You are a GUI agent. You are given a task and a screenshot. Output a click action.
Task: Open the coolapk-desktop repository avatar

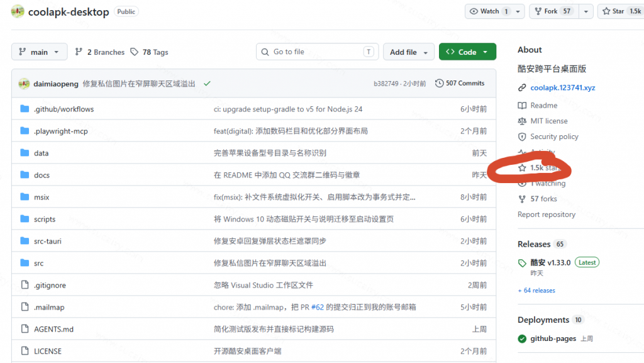(18, 11)
